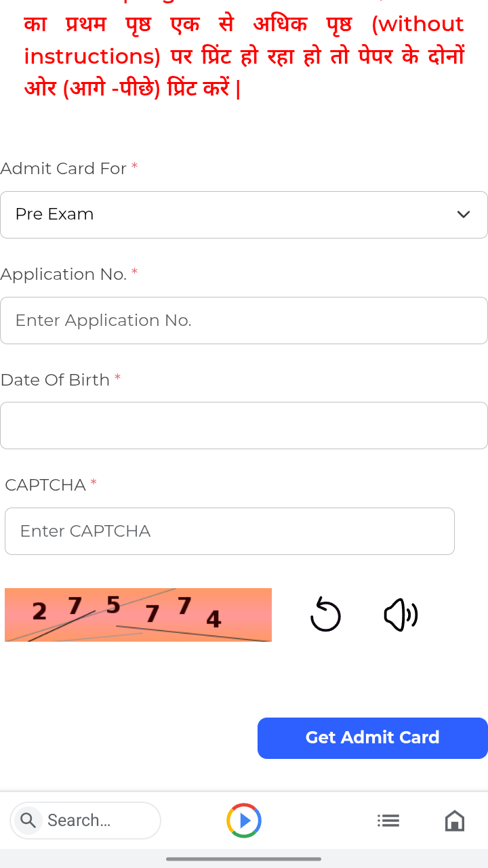Tap the colorful play icon in bottom bar
488x868 pixels.
[244, 821]
